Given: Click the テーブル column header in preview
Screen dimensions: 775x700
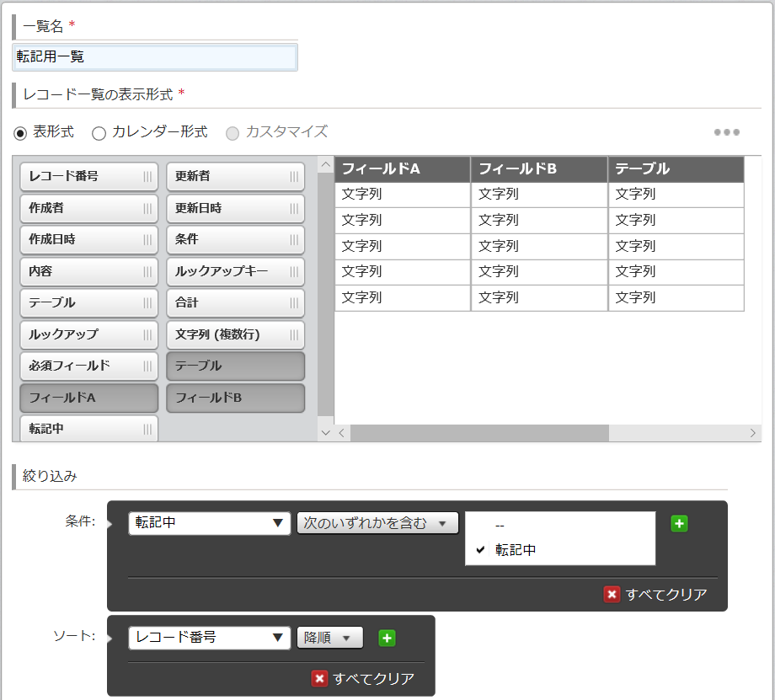Looking at the screenshot, I should [676, 169].
